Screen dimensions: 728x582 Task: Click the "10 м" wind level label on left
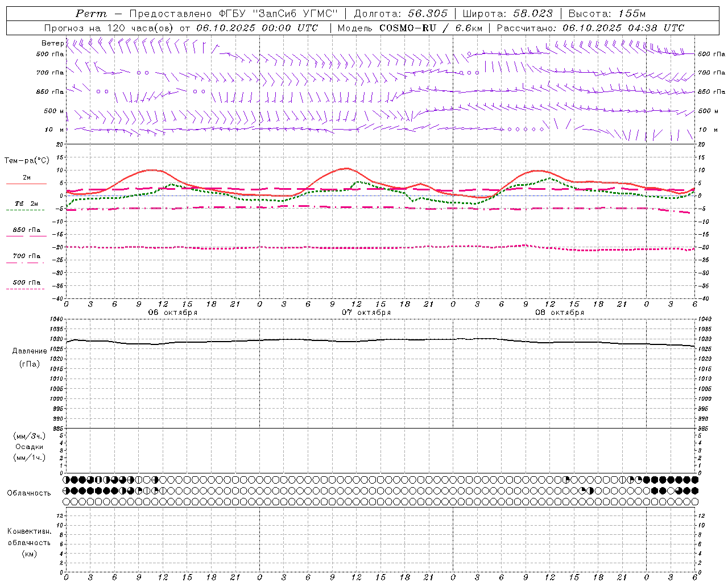pos(55,130)
